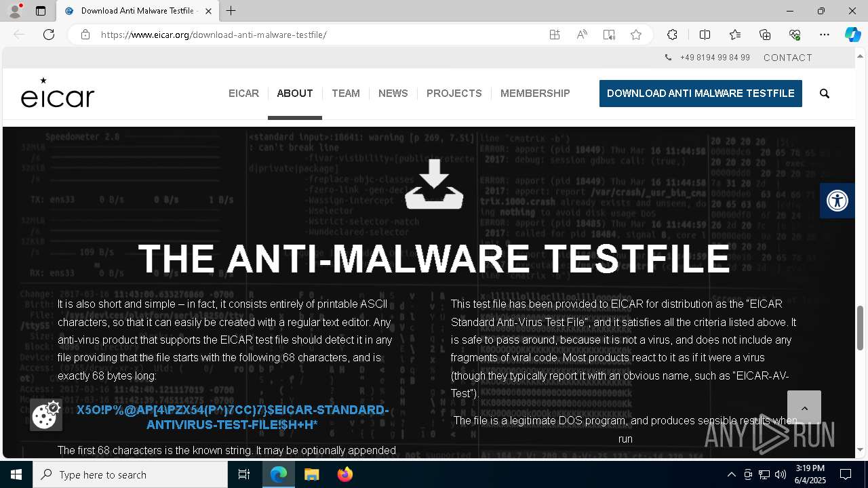Click the address bar URL
The height and width of the screenshot is (488, 868).
tap(214, 35)
